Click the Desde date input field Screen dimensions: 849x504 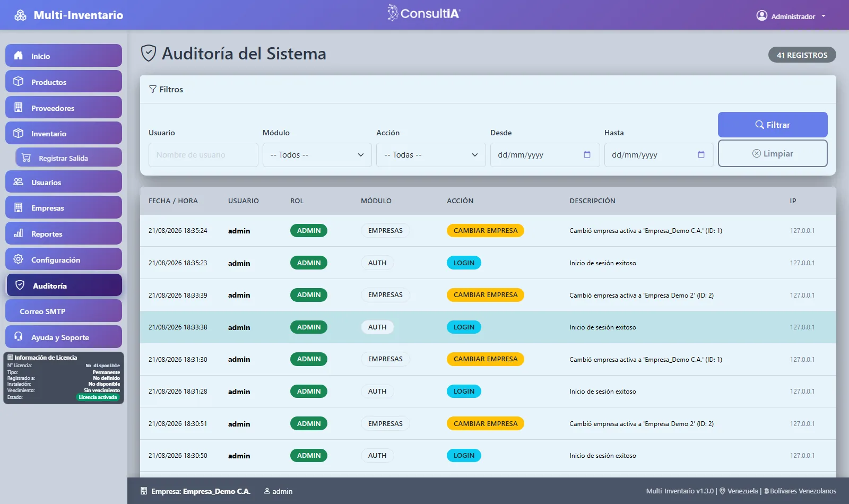click(545, 155)
